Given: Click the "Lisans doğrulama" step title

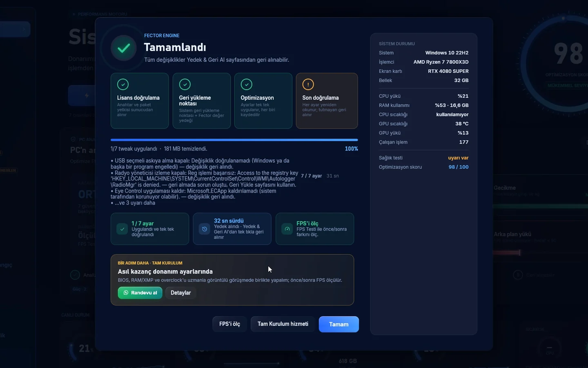Looking at the screenshot, I should pyautogui.click(x=138, y=98).
